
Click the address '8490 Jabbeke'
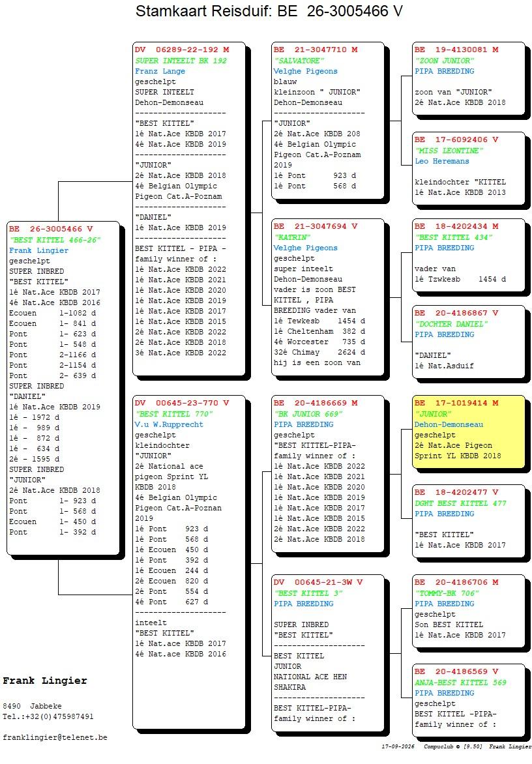tap(32, 706)
